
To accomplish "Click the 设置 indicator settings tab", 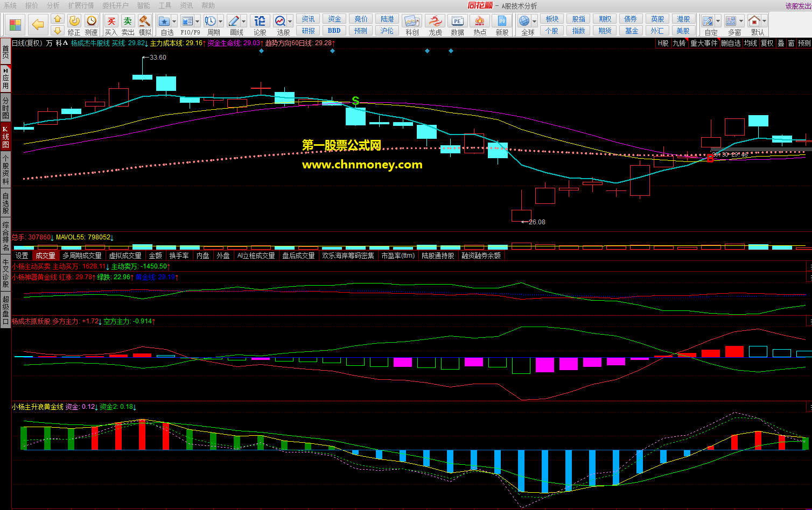I will click(x=22, y=256).
